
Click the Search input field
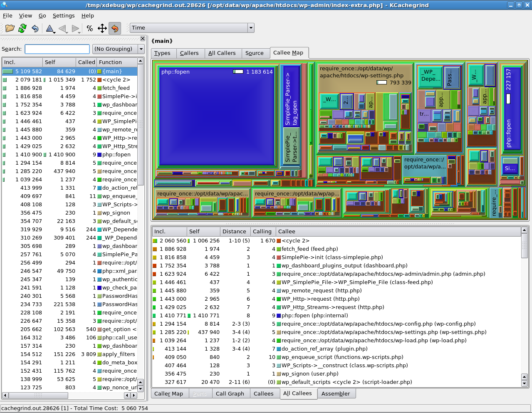[57, 49]
